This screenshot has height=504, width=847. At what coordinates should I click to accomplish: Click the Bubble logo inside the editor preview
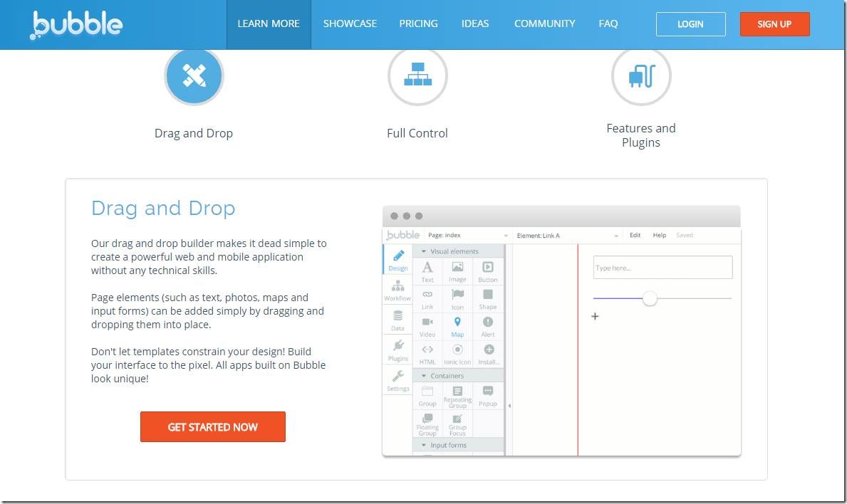403,236
